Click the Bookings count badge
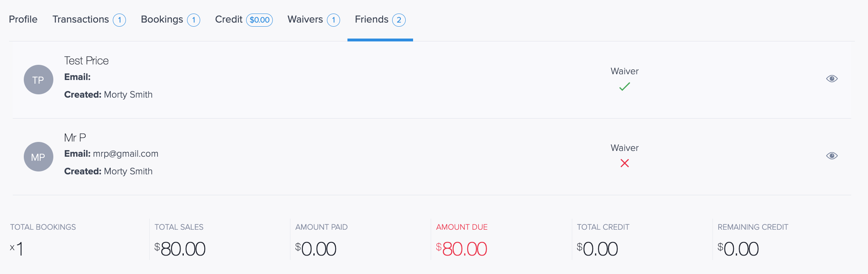Viewport: 868px width, 274px height. click(194, 20)
